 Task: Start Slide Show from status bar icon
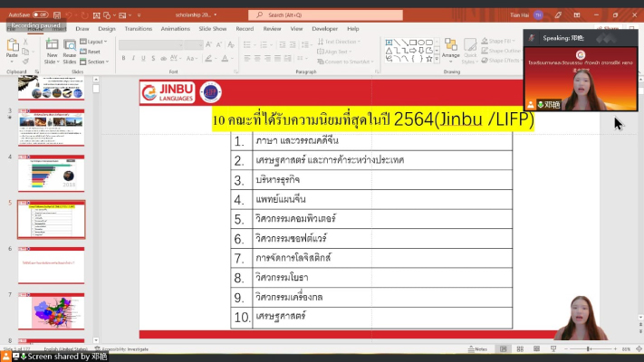tap(553, 348)
